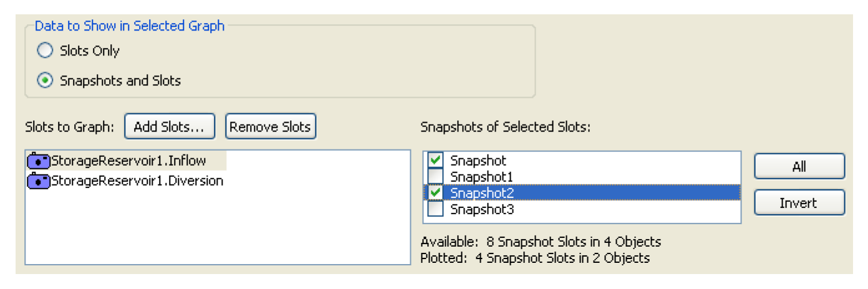Choose the Snapshots and Slots option
Image resolution: width=868 pixels, height=289 pixels.
coord(46,81)
